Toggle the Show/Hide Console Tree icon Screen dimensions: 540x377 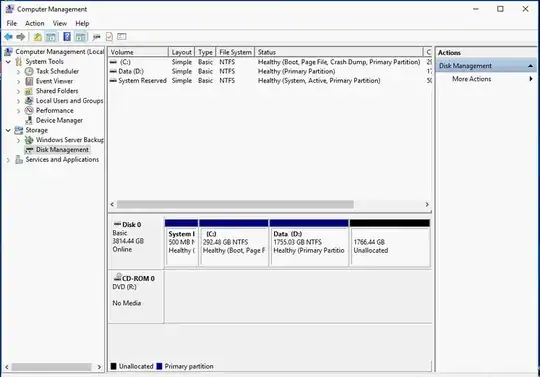tap(51, 37)
